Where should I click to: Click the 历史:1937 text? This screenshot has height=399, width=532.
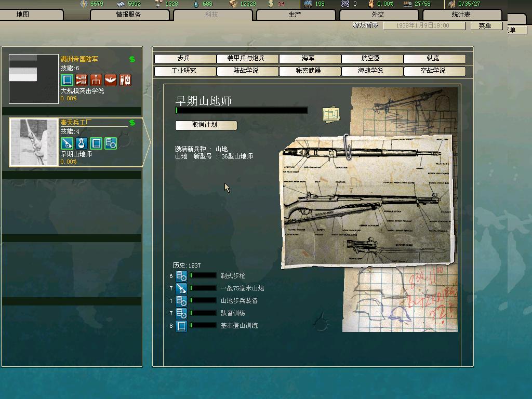[x=187, y=265]
